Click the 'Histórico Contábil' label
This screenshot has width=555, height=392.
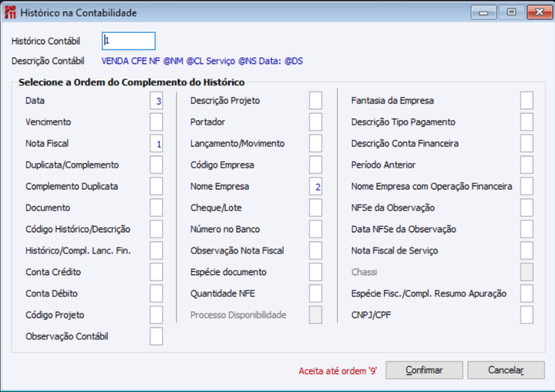(x=45, y=42)
